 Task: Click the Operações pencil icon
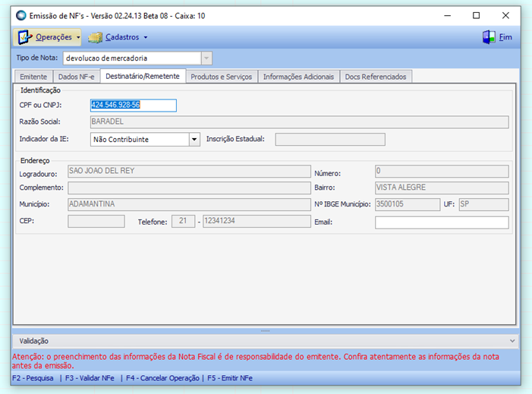[x=25, y=37]
